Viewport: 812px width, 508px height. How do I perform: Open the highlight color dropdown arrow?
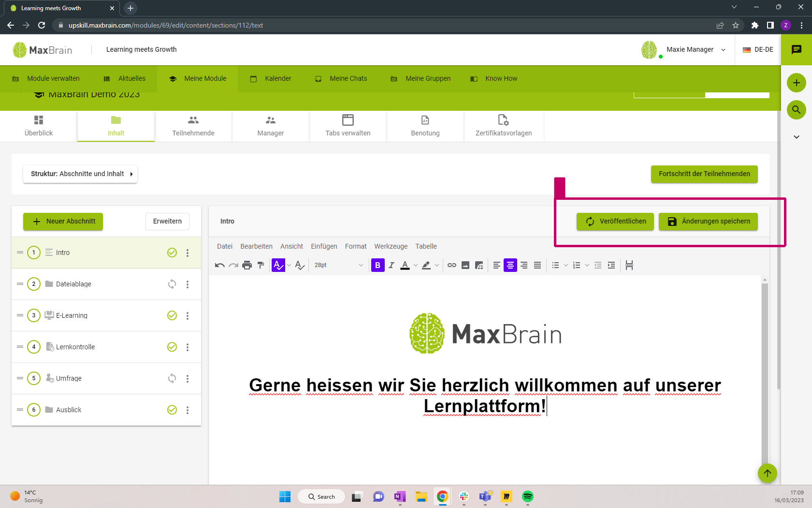(437, 265)
